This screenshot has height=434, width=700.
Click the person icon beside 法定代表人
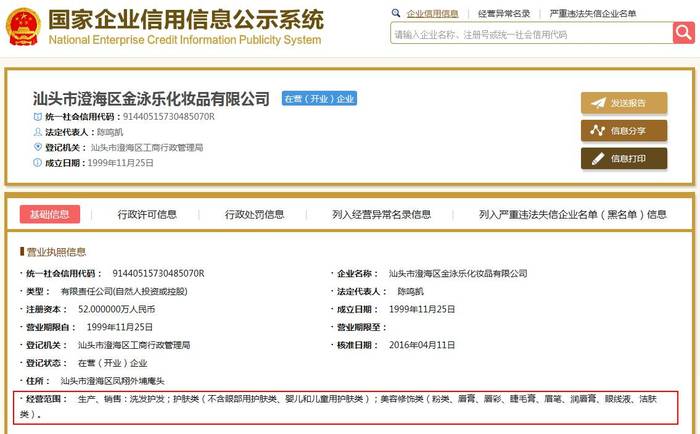[38, 132]
